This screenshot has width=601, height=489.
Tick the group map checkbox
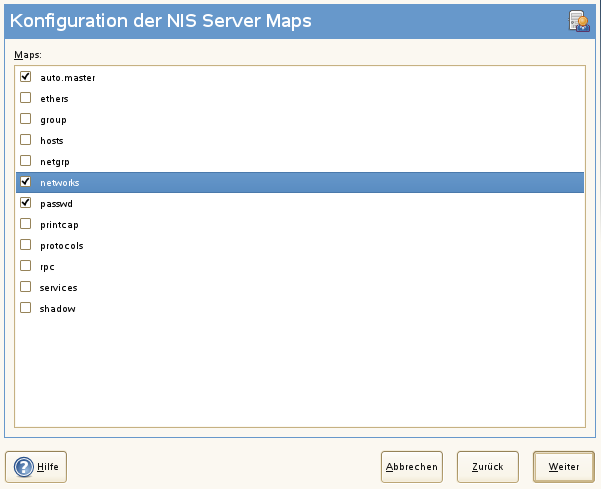tap(26, 119)
